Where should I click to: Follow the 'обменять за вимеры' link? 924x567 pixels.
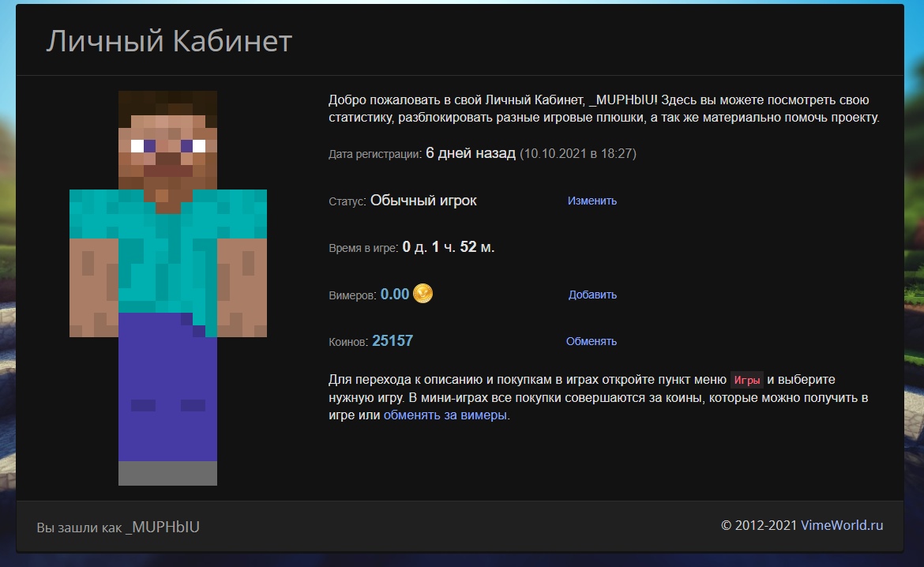(445, 415)
